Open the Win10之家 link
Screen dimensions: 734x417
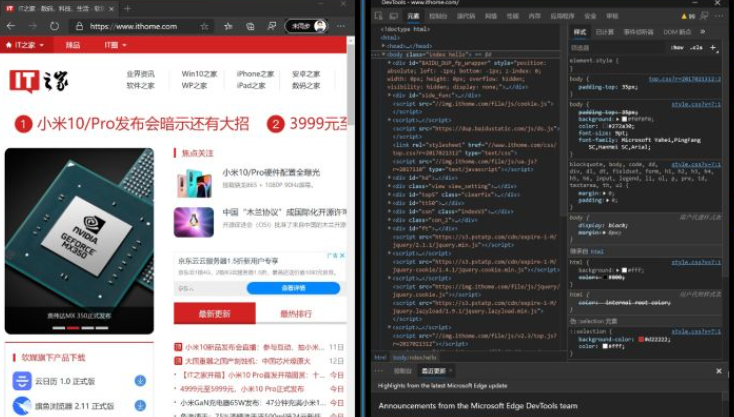199,74
